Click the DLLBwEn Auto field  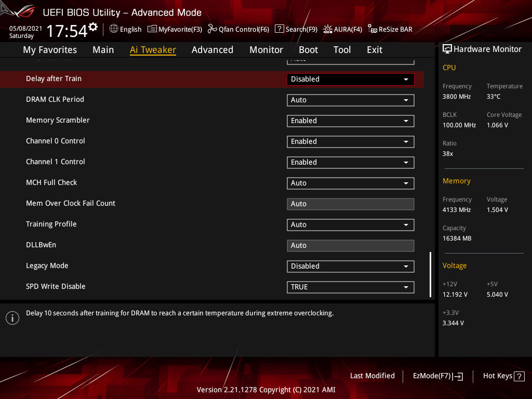351,246
